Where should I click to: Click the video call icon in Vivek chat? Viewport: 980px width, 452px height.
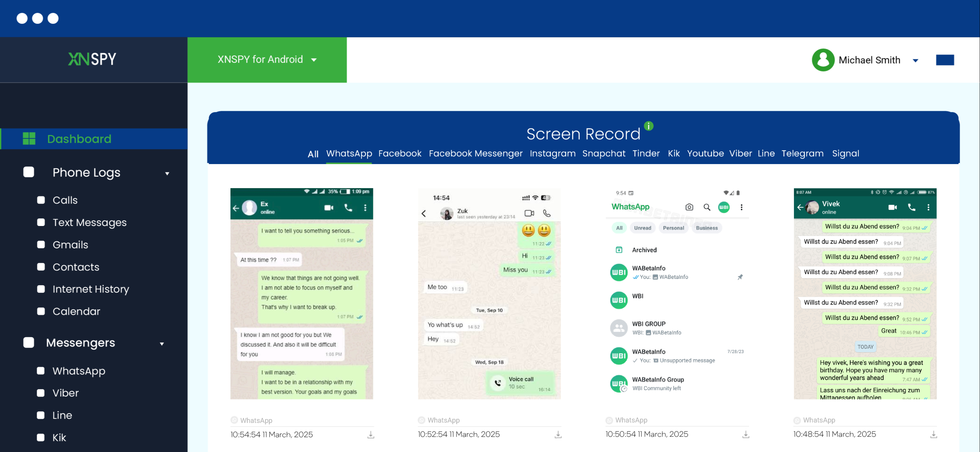[x=892, y=207]
